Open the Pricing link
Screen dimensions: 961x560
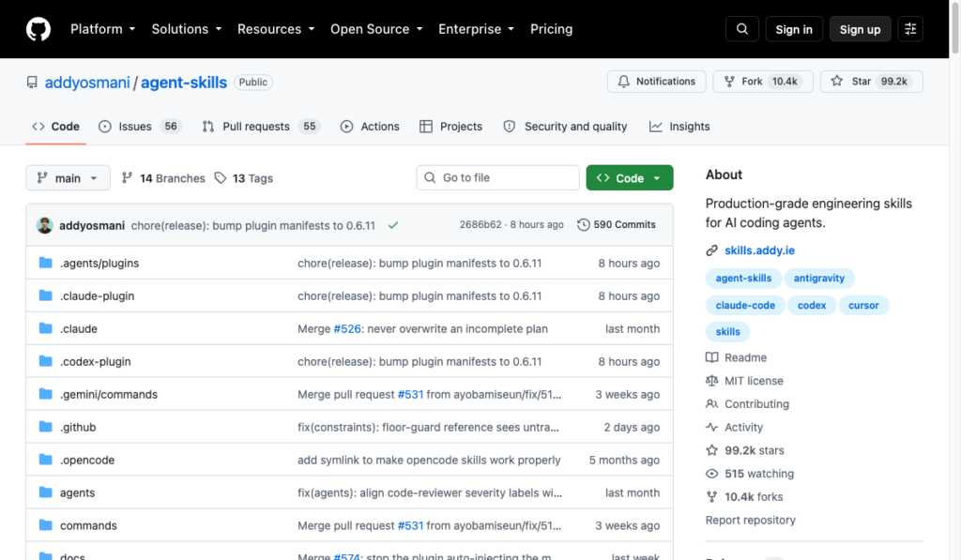(551, 29)
